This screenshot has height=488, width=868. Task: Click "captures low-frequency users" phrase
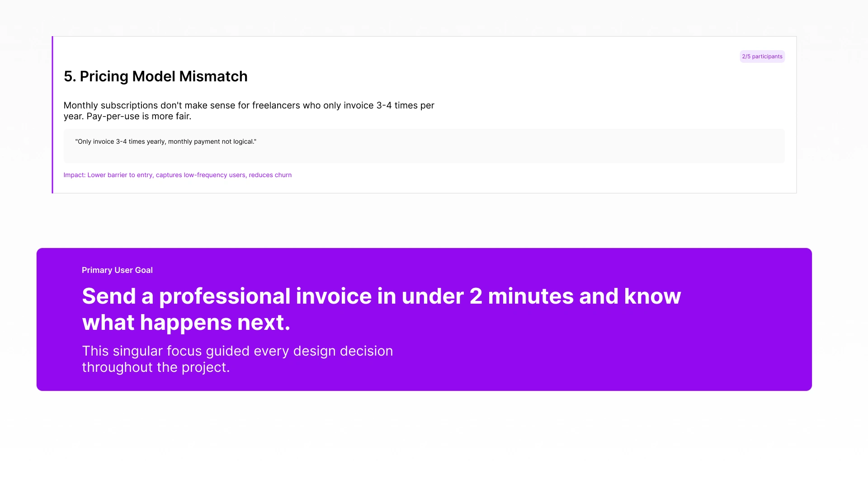tap(200, 175)
